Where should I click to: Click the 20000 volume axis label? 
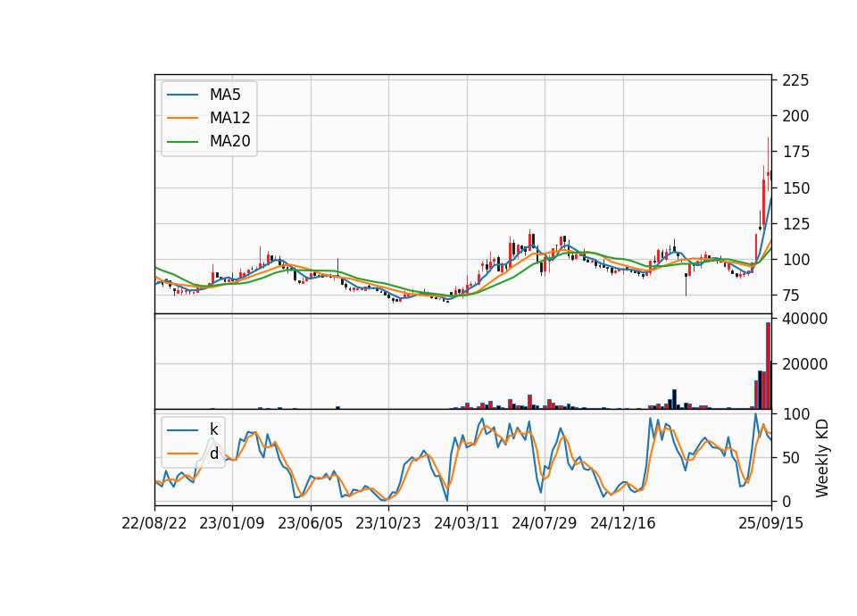coord(805,364)
